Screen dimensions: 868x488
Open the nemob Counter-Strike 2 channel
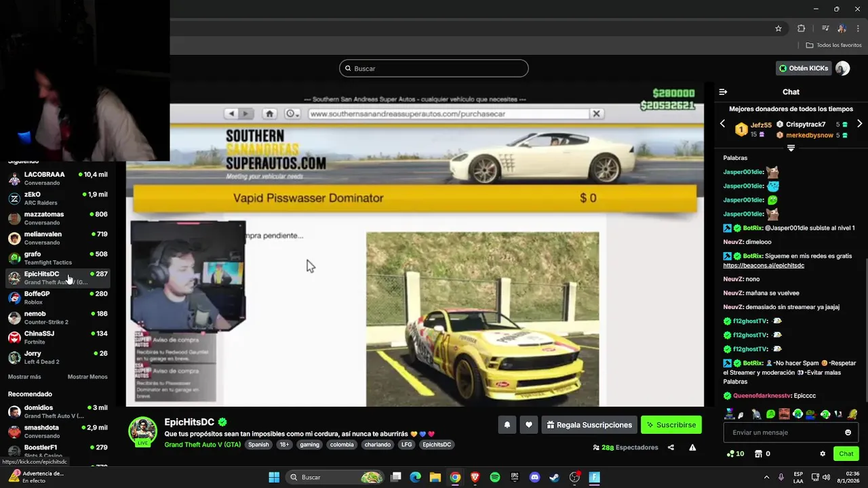pyautogui.click(x=58, y=318)
